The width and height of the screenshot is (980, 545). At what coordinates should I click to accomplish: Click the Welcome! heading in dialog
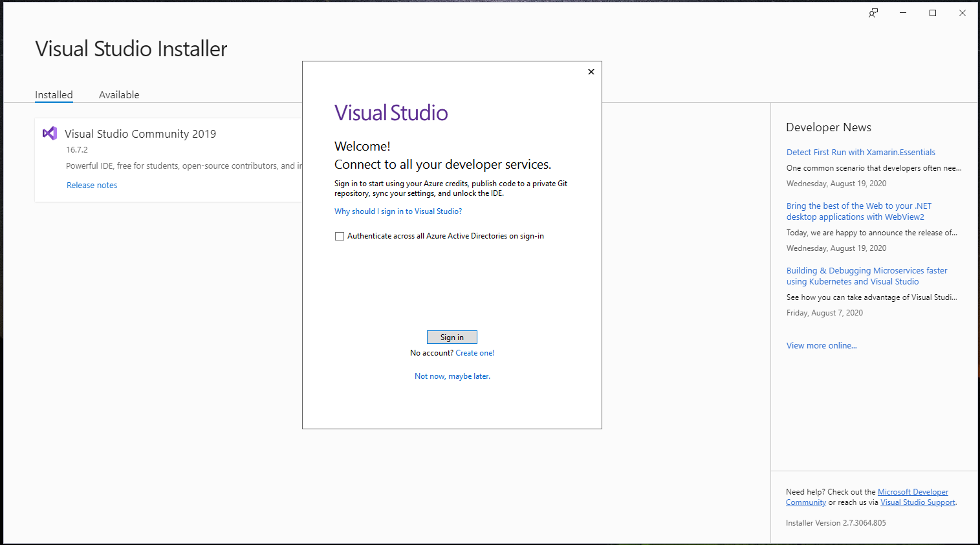click(362, 147)
